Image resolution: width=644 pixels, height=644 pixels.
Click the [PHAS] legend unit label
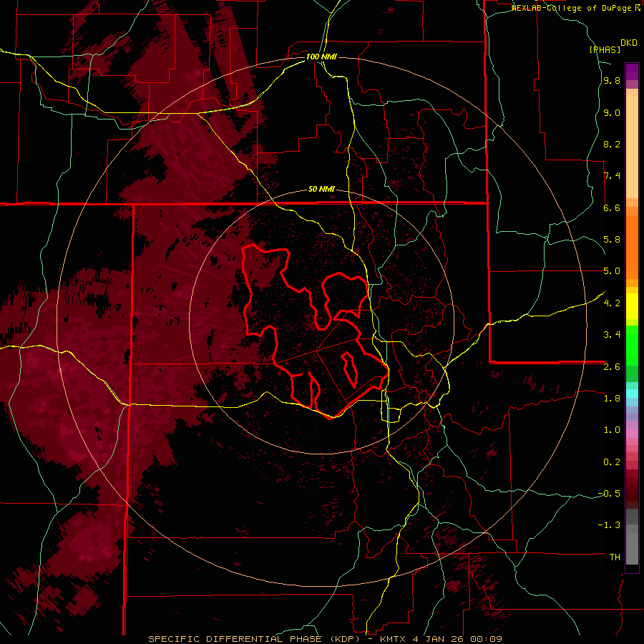[605, 49]
